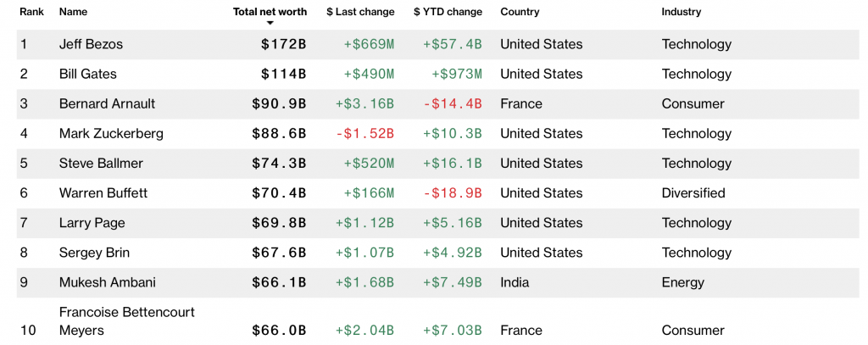This screenshot has width=868, height=345.
Task: Sort by Total net worth column header
Action: pos(270,12)
